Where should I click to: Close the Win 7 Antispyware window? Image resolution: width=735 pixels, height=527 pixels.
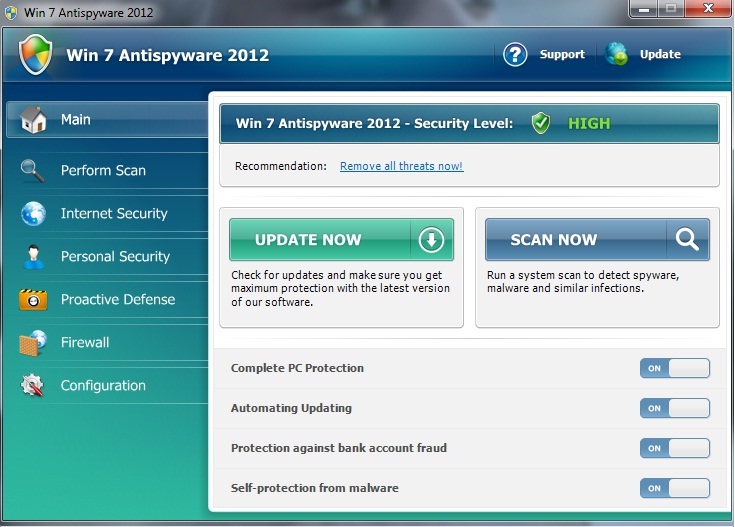708,8
